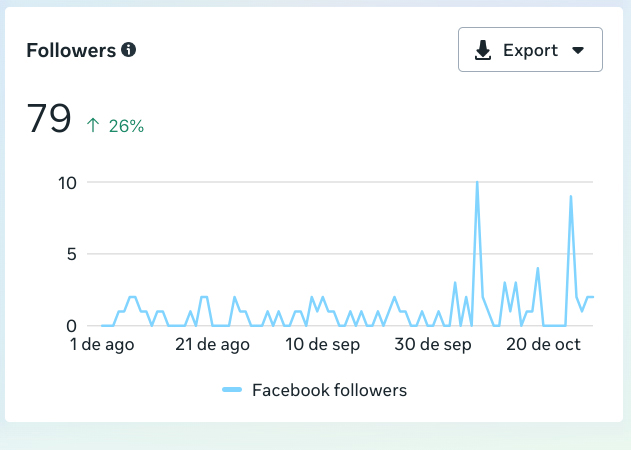Click the y-axis label 10
Viewport: 631px width, 450px height.
click(67, 183)
